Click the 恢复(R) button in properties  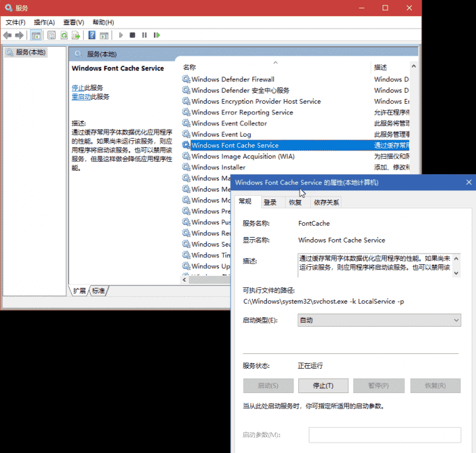436,385
